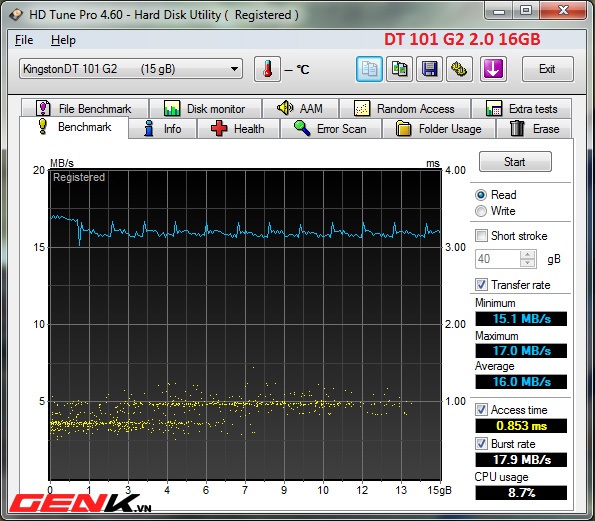Open the Random Access tab

405,109
